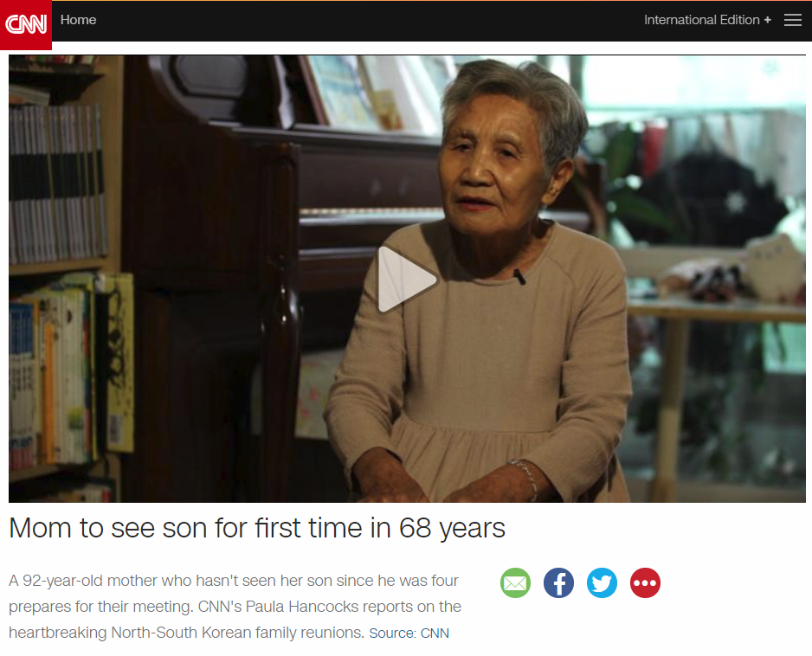Click the CNN logo
The width and height of the screenshot is (812, 656).
click(x=26, y=24)
